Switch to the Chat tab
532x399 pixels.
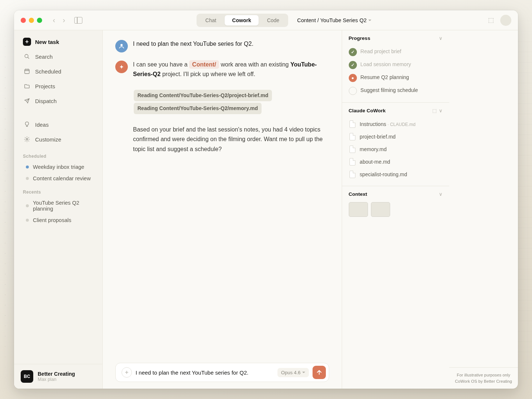[211, 20]
